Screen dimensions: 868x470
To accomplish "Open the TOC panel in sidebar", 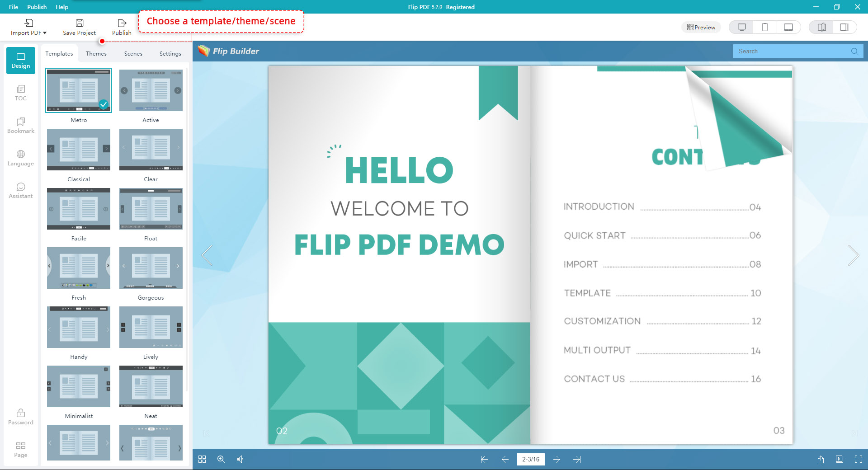I will pos(20,93).
